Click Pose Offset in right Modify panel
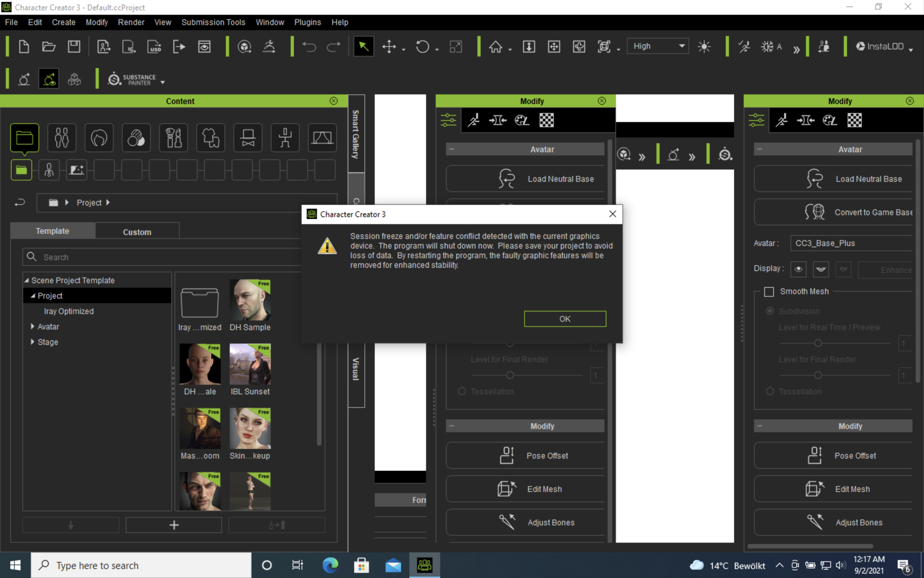The width and height of the screenshot is (924, 578). pyautogui.click(x=833, y=455)
